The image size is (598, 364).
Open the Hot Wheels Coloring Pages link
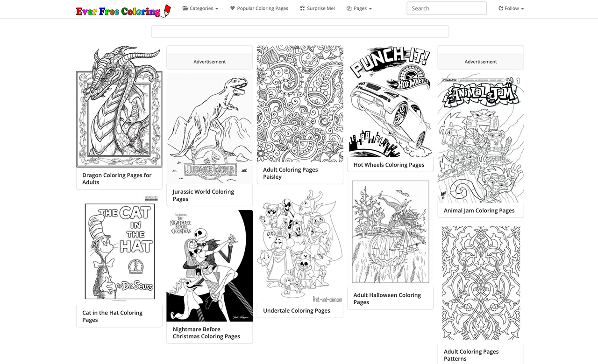tap(389, 165)
